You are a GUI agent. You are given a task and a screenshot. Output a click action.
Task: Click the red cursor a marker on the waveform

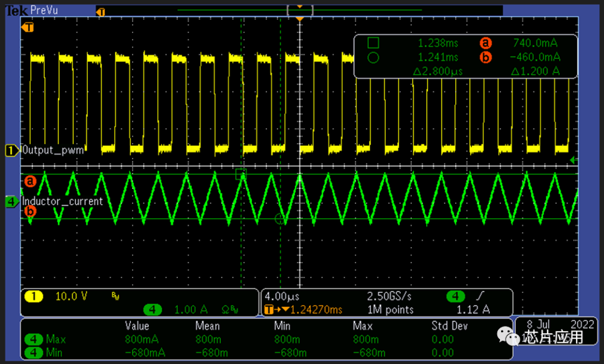[30, 181]
